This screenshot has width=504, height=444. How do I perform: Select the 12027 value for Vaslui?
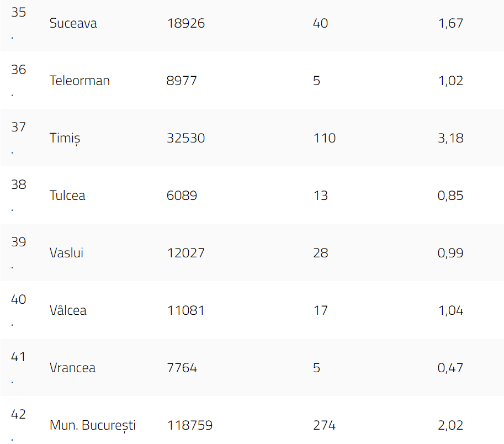185,253
